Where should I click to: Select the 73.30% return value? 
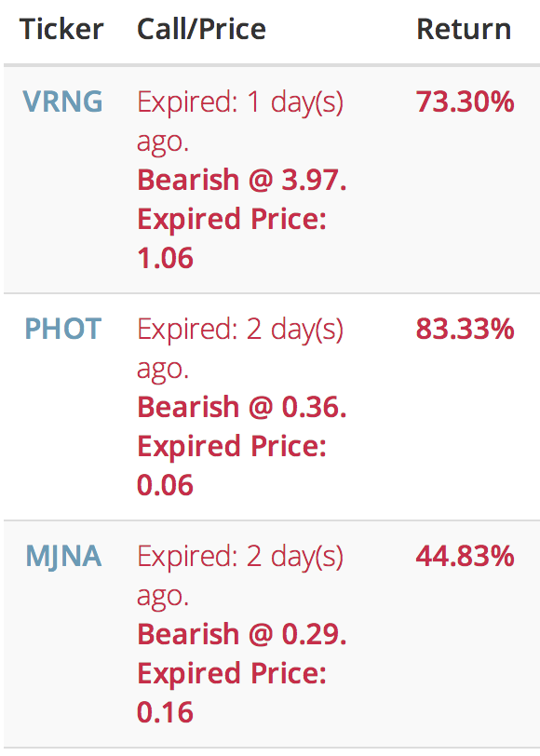pos(466,101)
